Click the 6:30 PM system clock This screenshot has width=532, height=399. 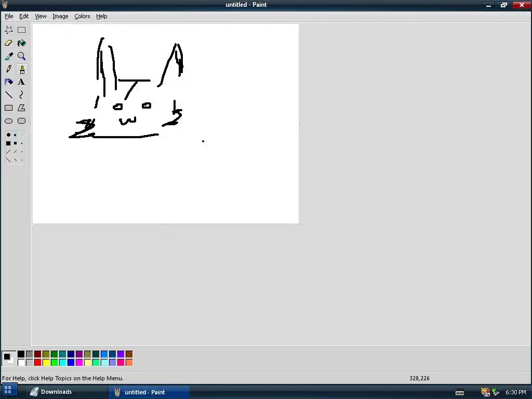click(x=516, y=392)
